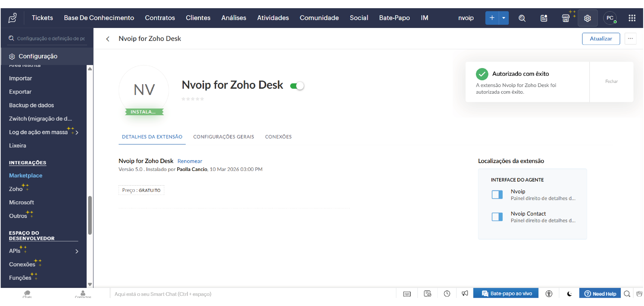Open the Conexões tab

tap(278, 137)
